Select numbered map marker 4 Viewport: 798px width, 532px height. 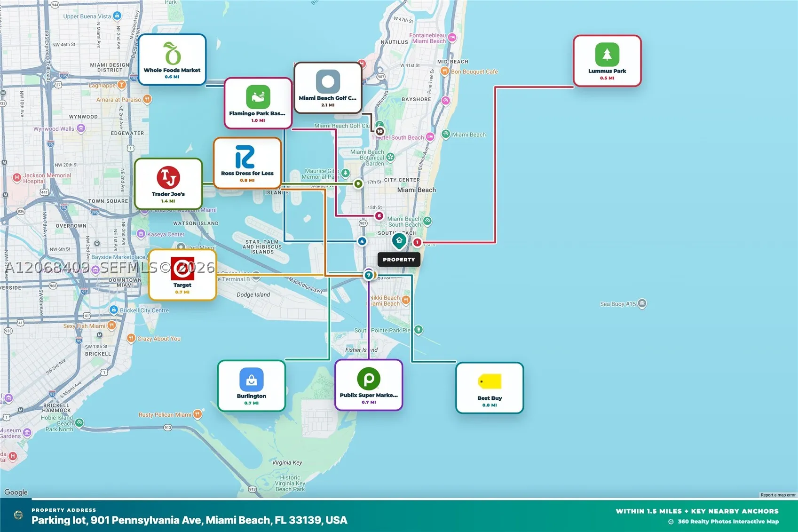(362, 241)
